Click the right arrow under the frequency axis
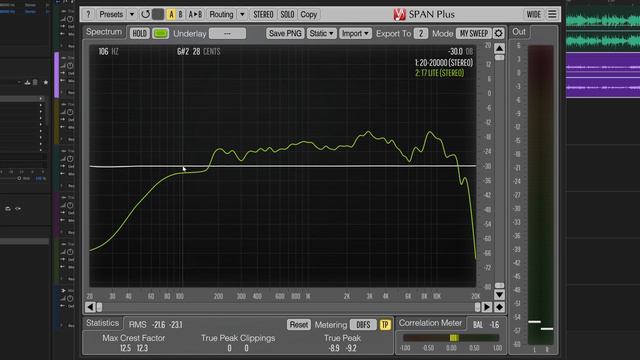The height and width of the screenshot is (360, 640). point(487,307)
